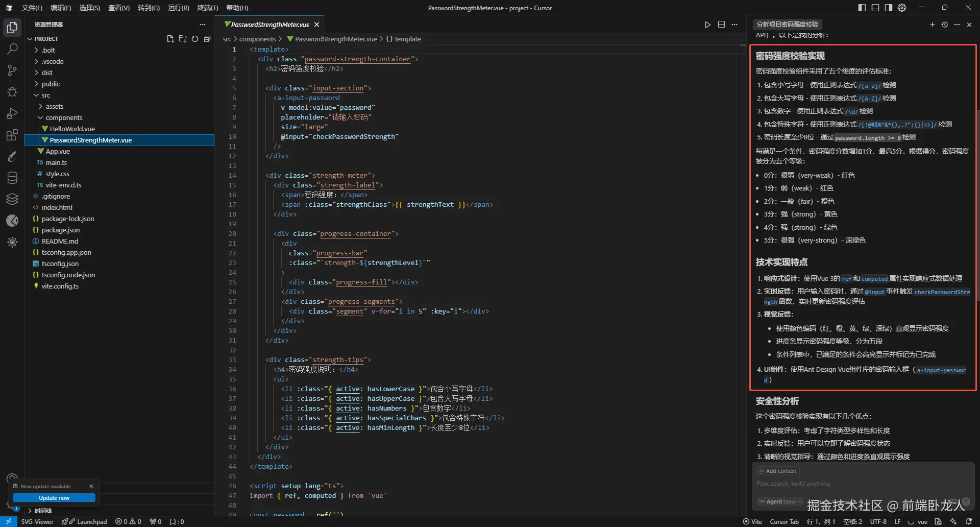This screenshot has height=527, width=980.
Task: Focus the 'Plan, search, build anything' chat input
Action: (864, 484)
